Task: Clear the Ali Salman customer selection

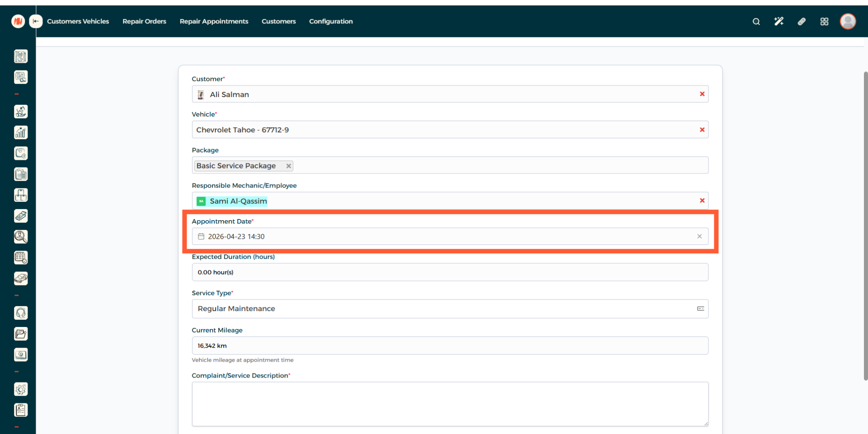Action: pyautogui.click(x=702, y=94)
